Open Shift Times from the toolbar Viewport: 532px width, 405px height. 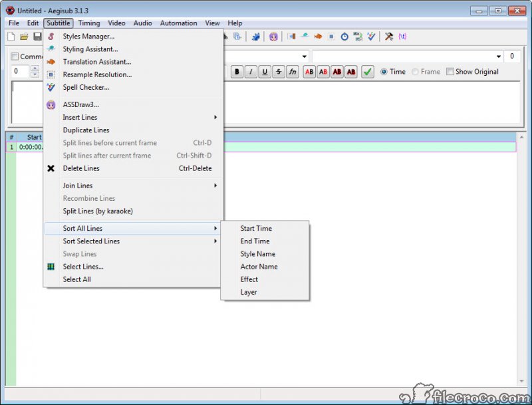tap(291, 37)
